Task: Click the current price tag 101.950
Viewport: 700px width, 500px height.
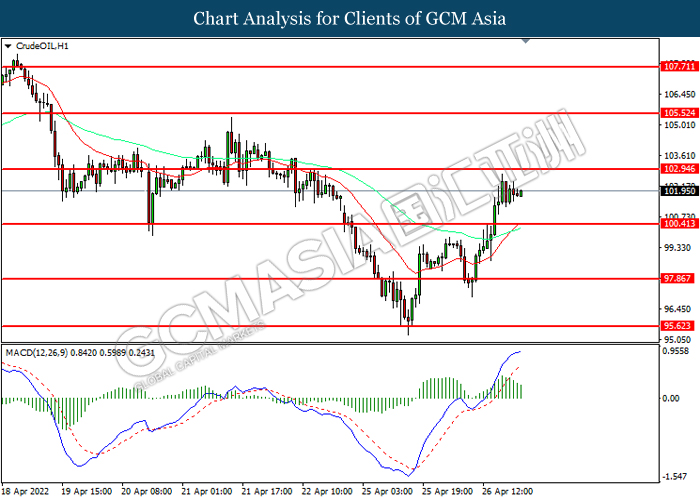Action: coord(679,191)
